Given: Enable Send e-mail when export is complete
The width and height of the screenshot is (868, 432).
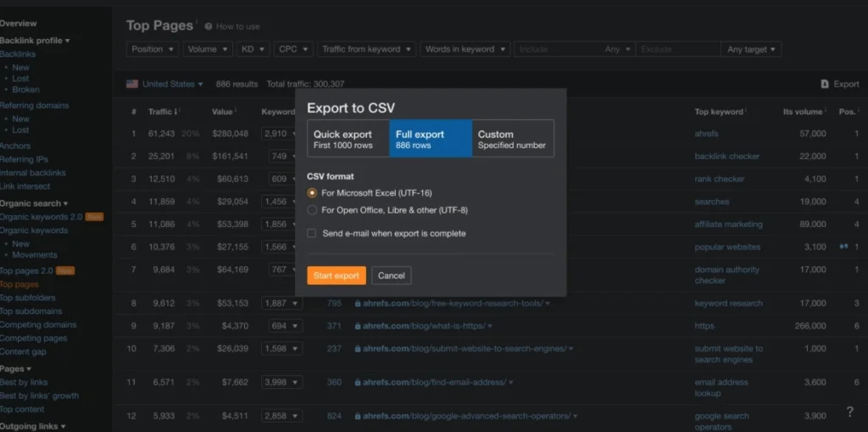Looking at the screenshot, I should point(313,233).
